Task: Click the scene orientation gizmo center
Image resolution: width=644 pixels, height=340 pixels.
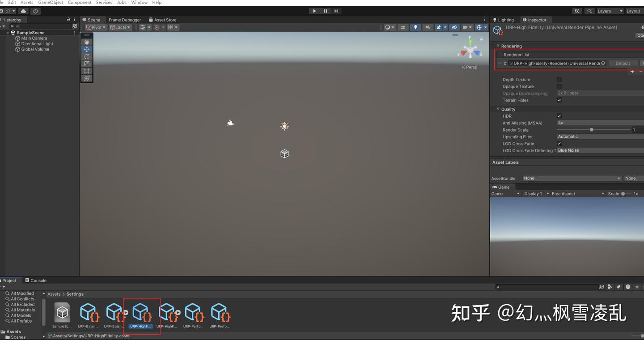Action: click(470, 51)
